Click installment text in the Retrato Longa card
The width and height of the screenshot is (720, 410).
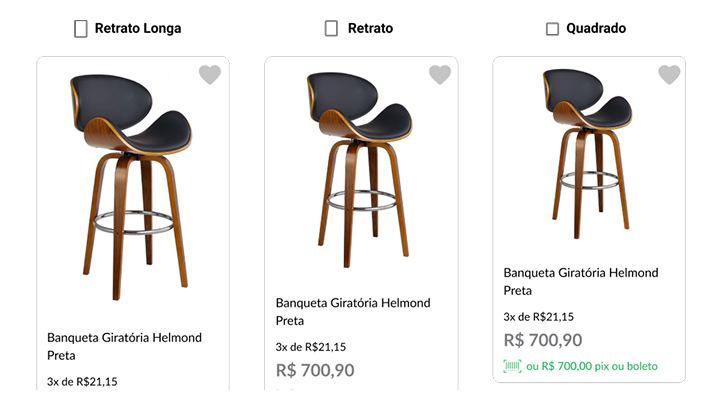(x=82, y=381)
